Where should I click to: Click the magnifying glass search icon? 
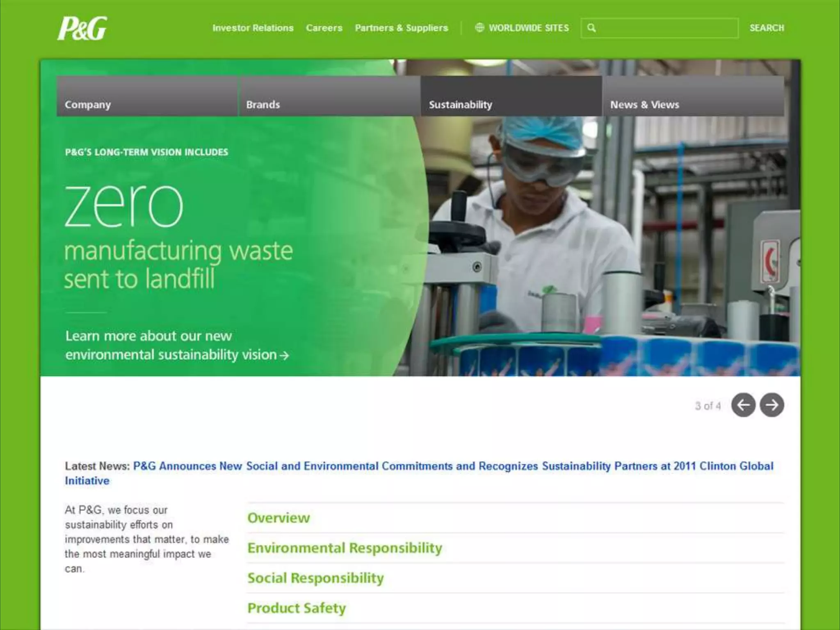pos(591,28)
